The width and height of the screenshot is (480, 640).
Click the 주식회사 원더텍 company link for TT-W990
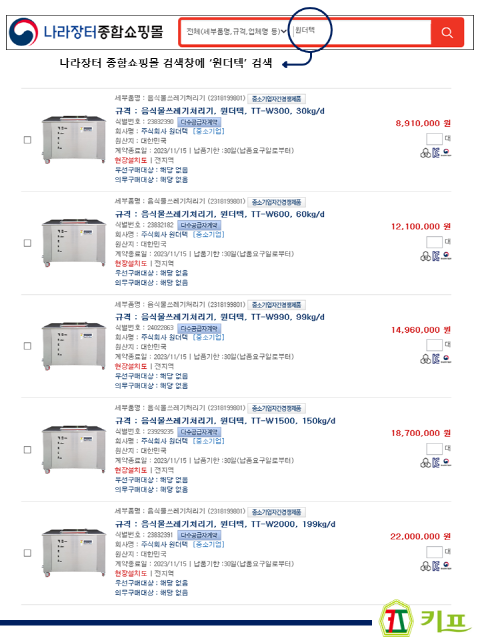pos(164,337)
